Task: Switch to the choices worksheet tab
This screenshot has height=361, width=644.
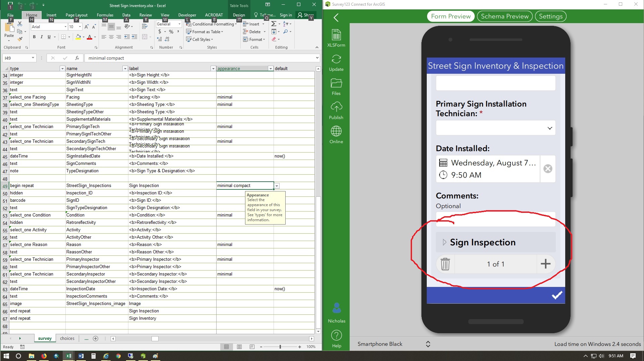Action: coord(67,339)
